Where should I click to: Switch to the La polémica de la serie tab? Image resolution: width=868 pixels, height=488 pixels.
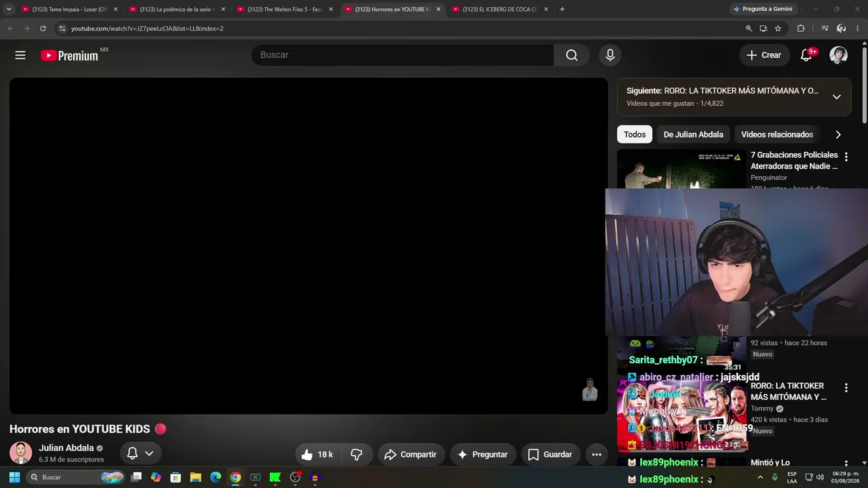click(178, 9)
